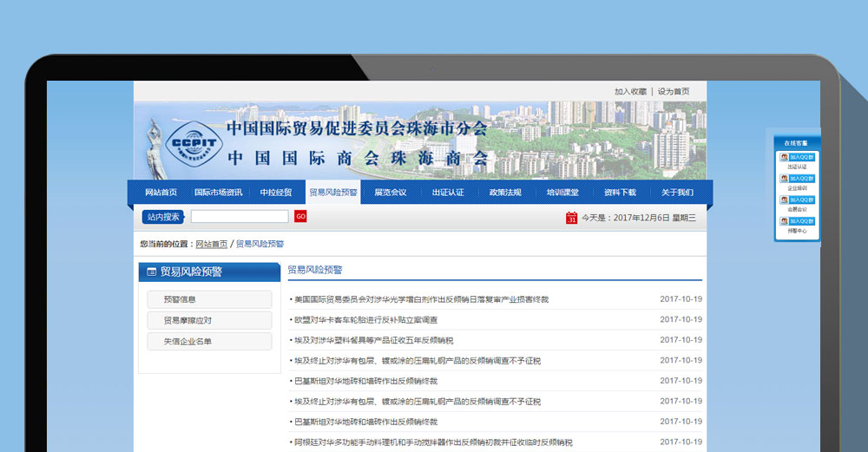Click the banner title 中国国际贸易促进委员会珠海市分会
This screenshot has height=452, width=868.
click(x=357, y=128)
